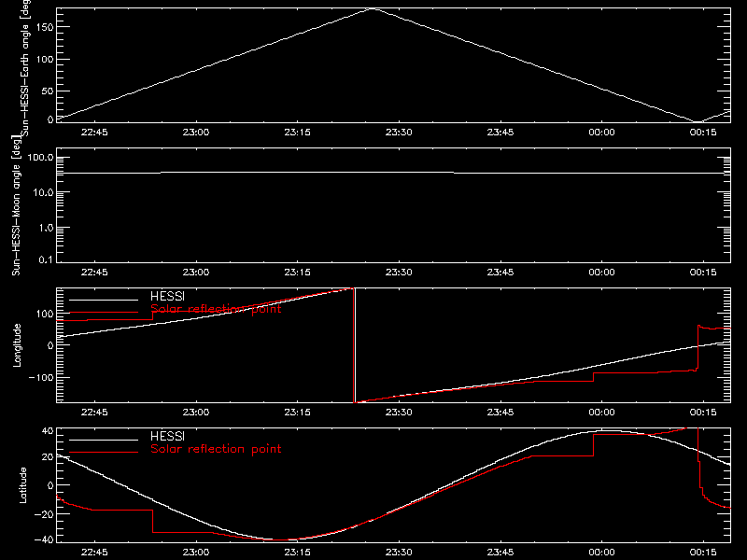Screen dimensions: 747x560
Task: Click 100 tick on Earth angle axis
Action: tap(45, 60)
